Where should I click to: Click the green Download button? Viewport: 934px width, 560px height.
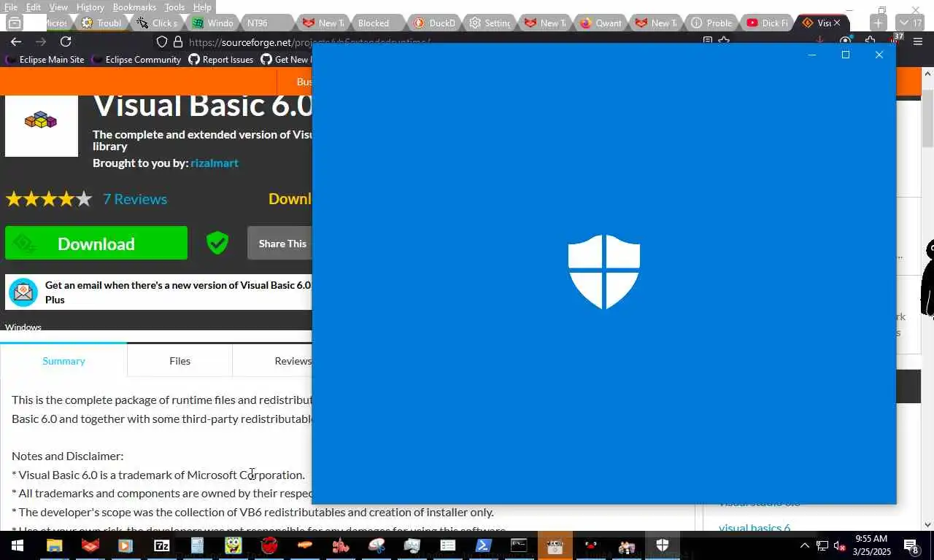(x=96, y=244)
